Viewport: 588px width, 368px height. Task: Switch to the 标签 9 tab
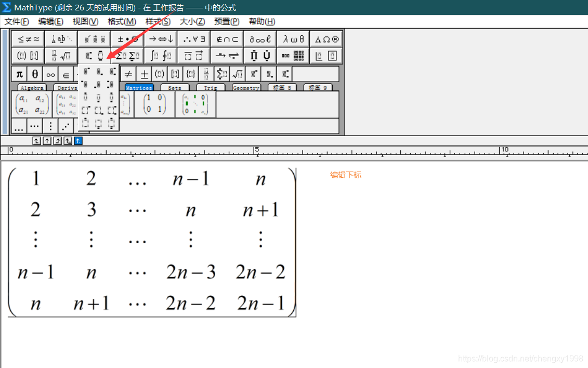(x=318, y=88)
